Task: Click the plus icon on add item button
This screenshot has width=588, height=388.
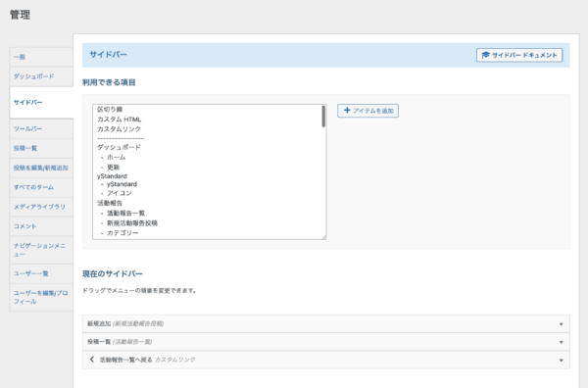Action: [x=347, y=110]
